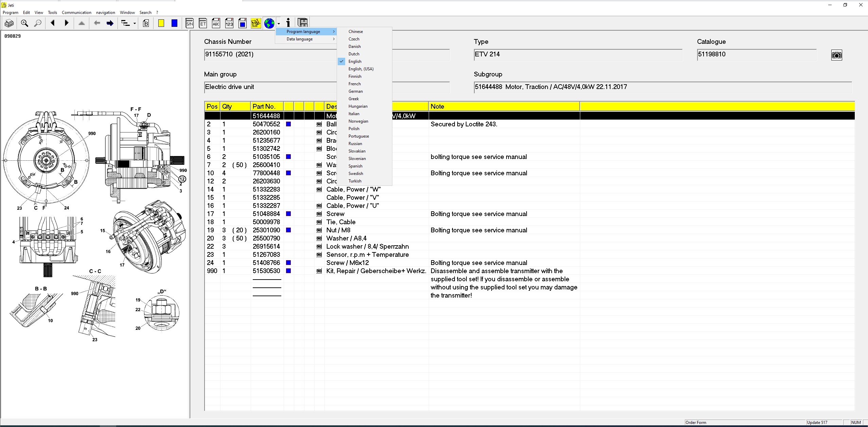Click the ABC text search icon

point(216,23)
